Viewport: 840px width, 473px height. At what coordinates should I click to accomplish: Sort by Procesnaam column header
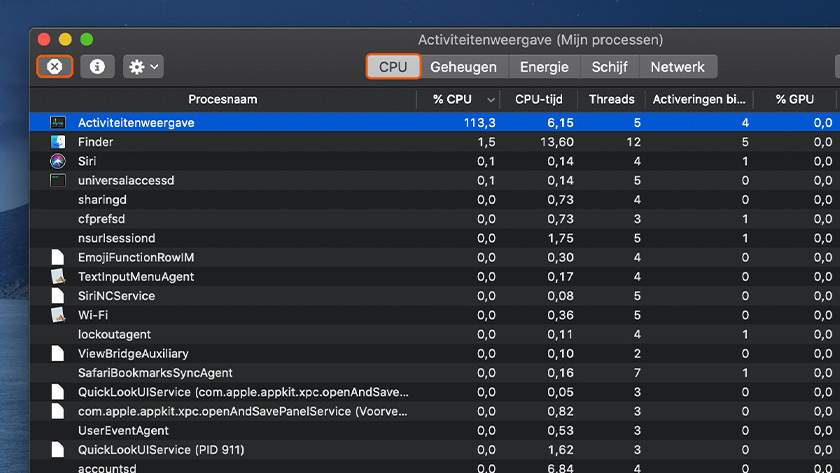click(223, 99)
